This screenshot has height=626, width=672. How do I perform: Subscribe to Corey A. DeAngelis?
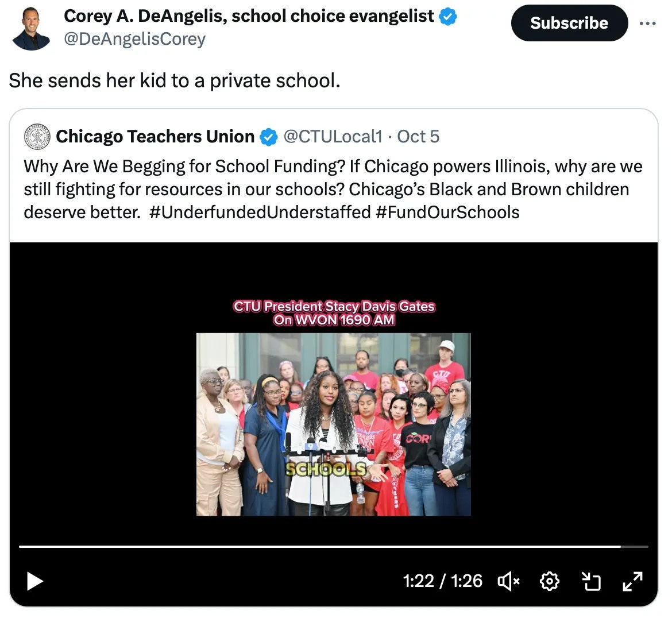click(x=569, y=23)
